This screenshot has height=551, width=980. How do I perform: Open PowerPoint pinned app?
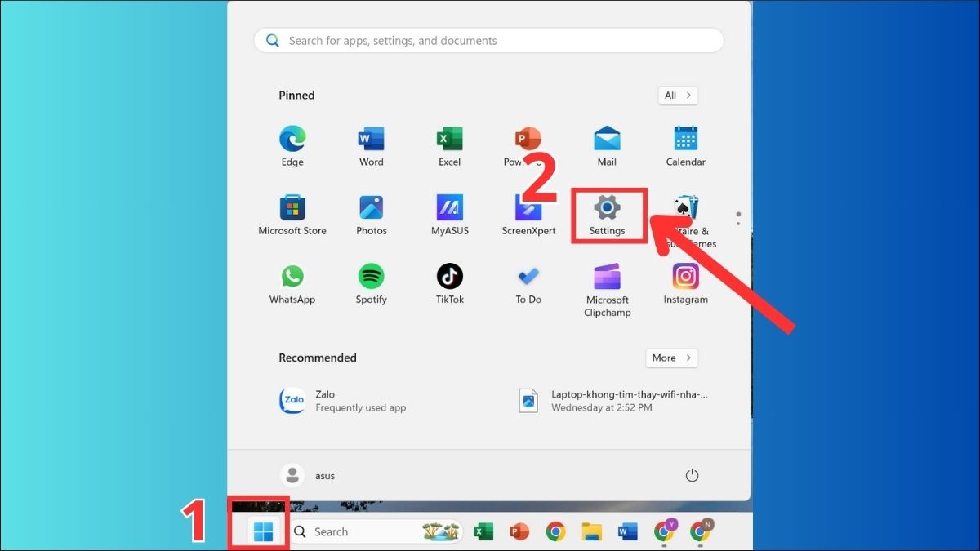[x=528, y=147]
